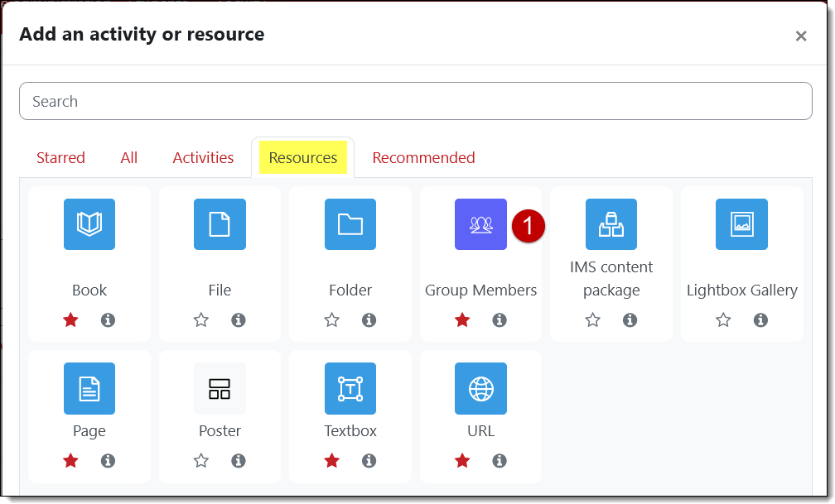Show info for Page
The width and height of the screenshot is (835, 504).
(108, 460)
